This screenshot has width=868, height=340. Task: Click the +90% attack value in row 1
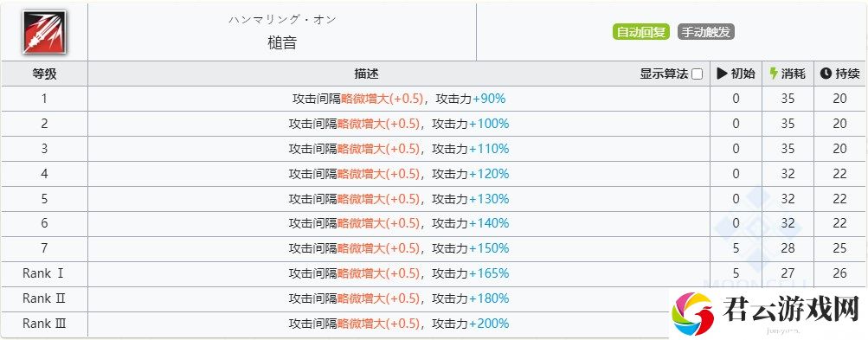tap(489, 99)
